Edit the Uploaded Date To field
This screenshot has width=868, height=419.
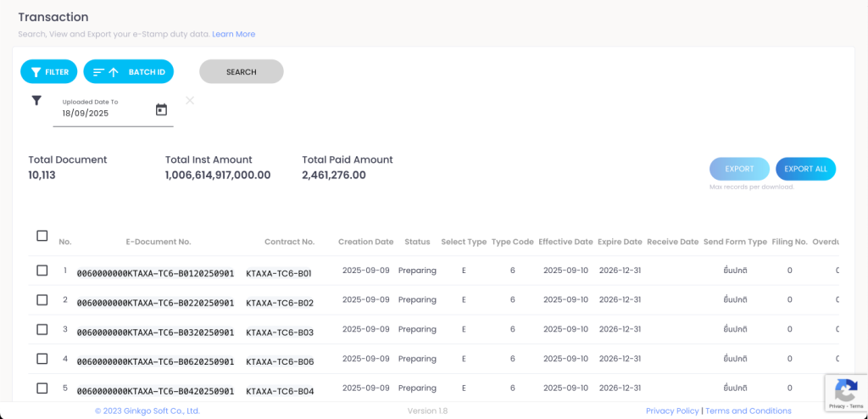click(102, 113)
